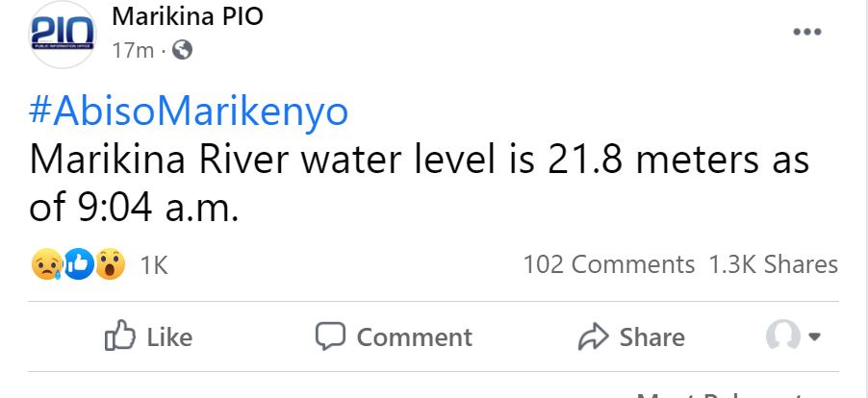The image size is (868, 398).
Task: View the 1K reactions count list
Action: [154, 265]
